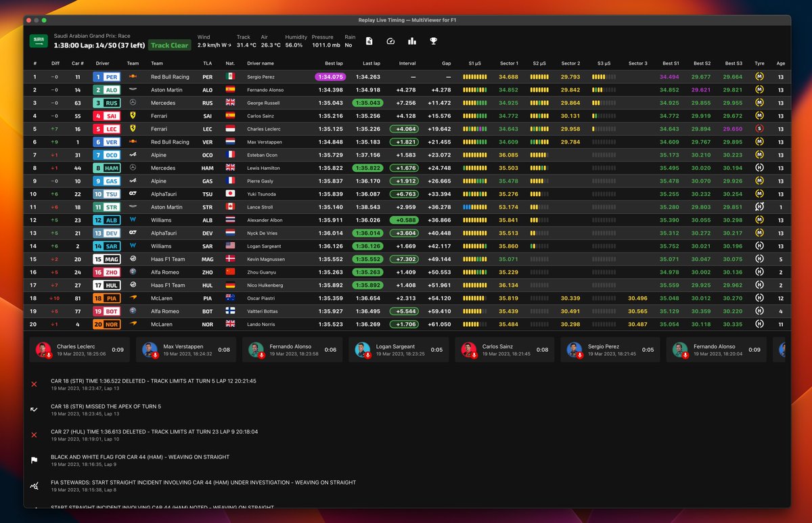
Task: Click Leclerc purple Best S3 29.650
Action: pos(734,129)
